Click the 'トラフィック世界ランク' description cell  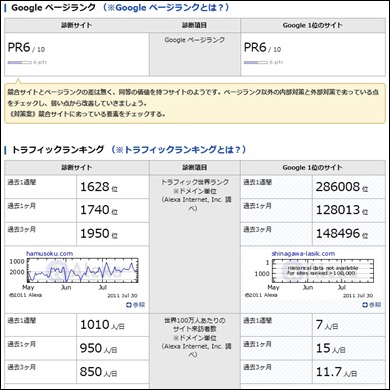pyautogui.click(x=195, y=244)
